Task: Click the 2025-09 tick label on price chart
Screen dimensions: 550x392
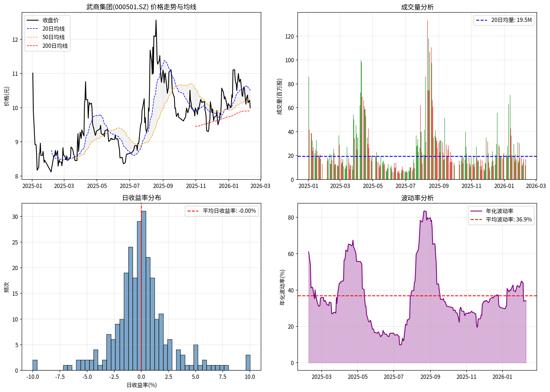Action: (163, 186)
